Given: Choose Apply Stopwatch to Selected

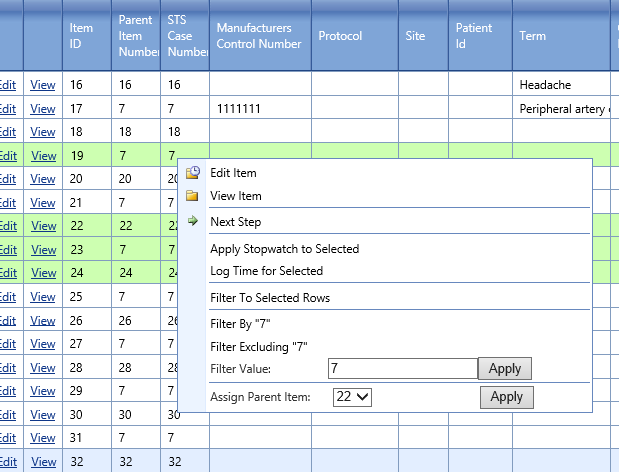Looking at the screenshot, I should coord(284,249).
